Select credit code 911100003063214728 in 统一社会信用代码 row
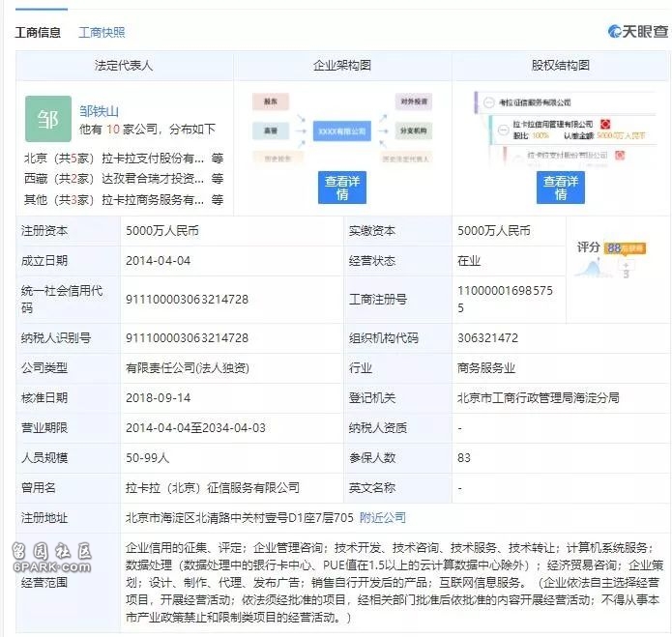Screen dimensions: 672x637 click(x=187, y=300)
